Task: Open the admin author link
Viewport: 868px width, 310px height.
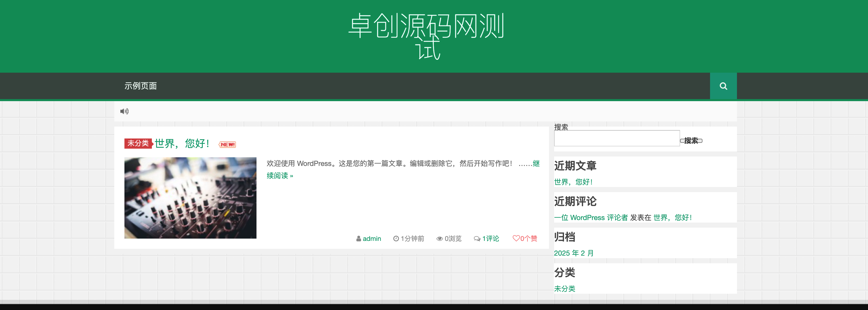Action: [372, 239]
